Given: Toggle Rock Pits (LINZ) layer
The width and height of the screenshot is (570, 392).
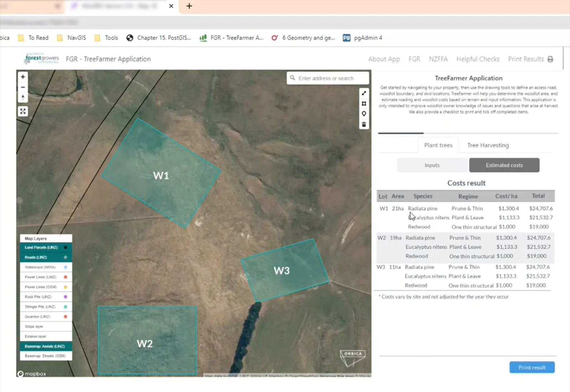Looking at the screenshot, I should pos(46,297).
